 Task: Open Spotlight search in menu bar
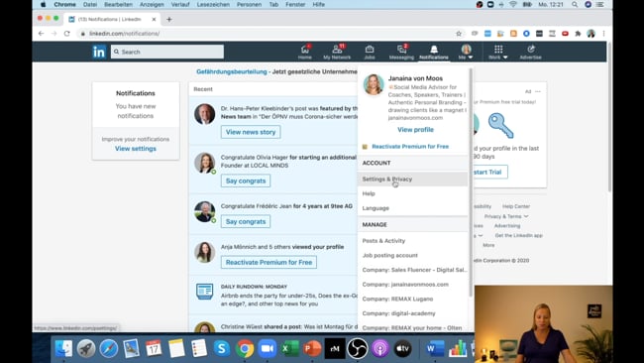click(x=575, y=5)
